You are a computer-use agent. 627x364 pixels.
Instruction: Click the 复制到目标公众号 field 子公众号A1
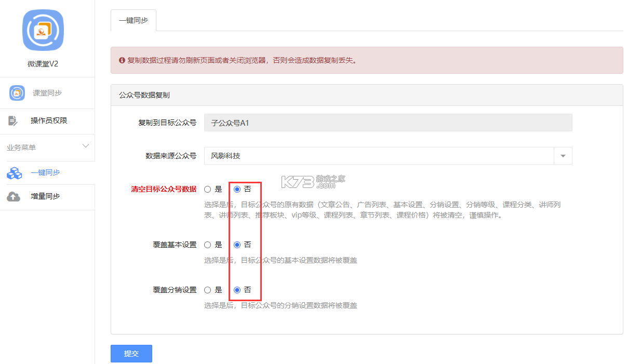point(388,123)
